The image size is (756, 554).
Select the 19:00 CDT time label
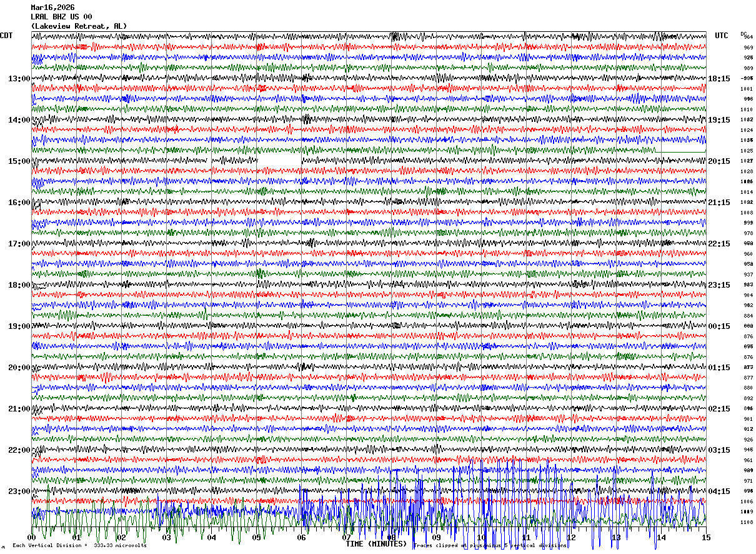click(19, 326)
